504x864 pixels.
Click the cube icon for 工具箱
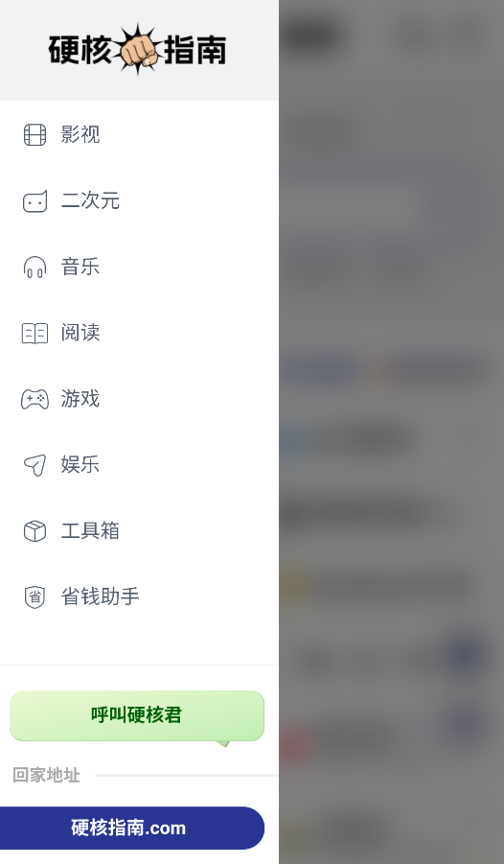[34, 531]
